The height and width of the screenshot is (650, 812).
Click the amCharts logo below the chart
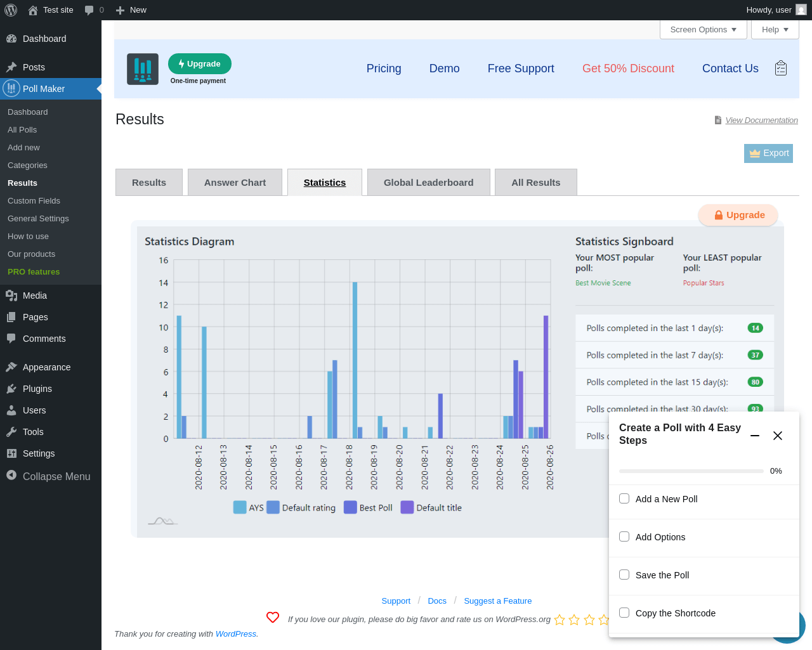162,521
